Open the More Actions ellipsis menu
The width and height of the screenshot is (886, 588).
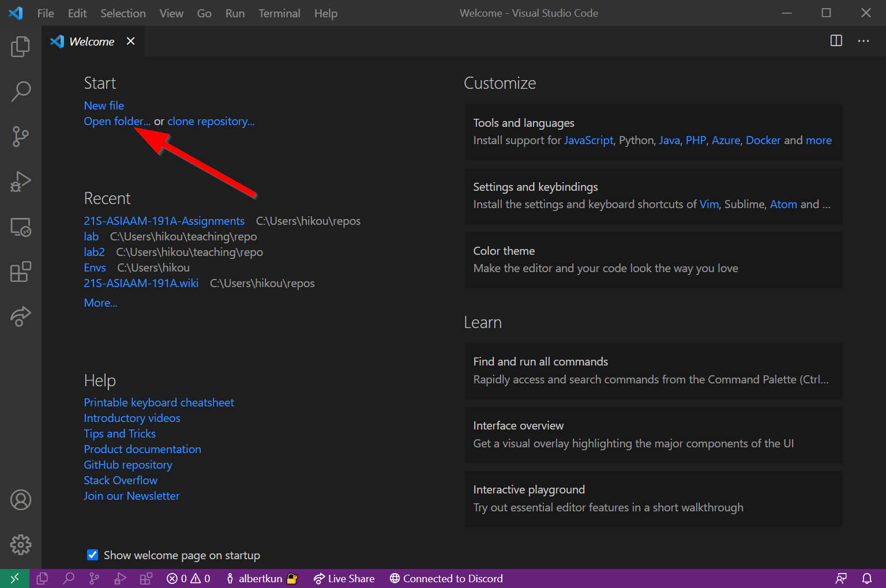point(864,41)
